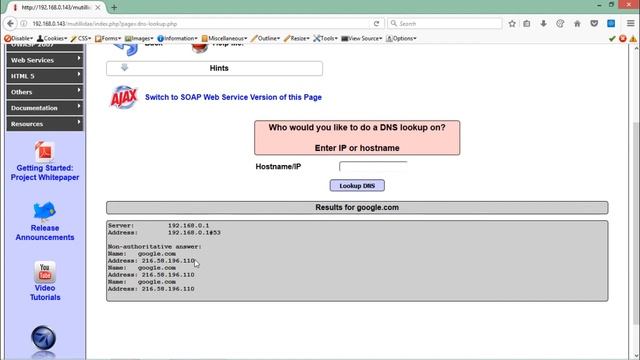The height and width of the screenshot is (360, 640).
Task: Open Getting Started: Project Whitepaper link
Action: pos(45,173)
